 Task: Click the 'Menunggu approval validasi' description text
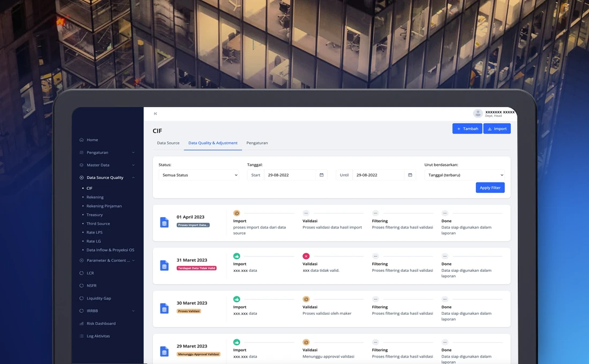[x=328, y=357]
